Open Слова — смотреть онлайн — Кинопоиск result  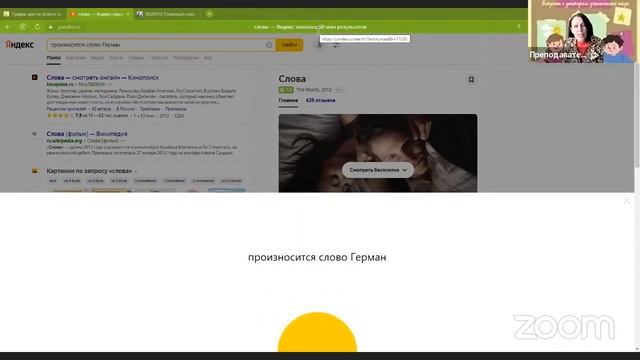tap(102, 77)
